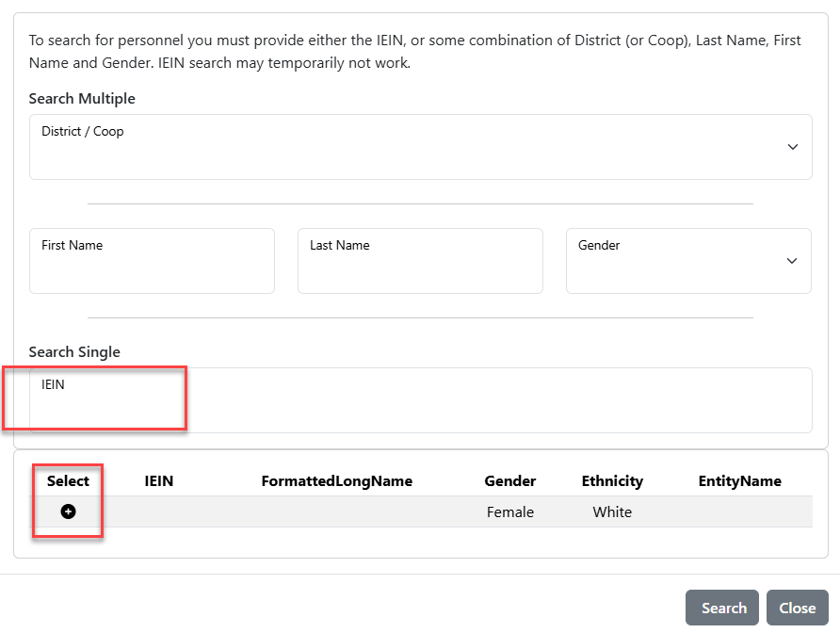The width and height of the screenshot is (840, 633).
Task: Click the Select column header
Action: [68, 480]
